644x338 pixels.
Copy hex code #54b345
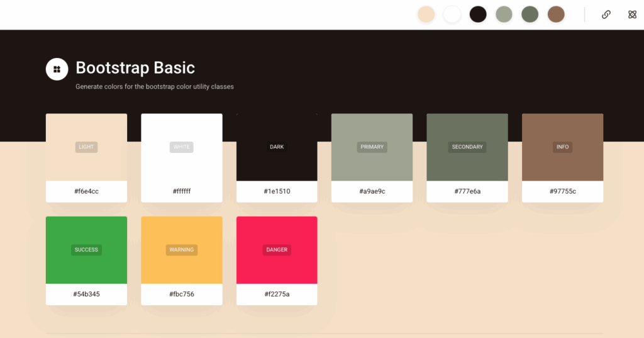coord(86,294)
